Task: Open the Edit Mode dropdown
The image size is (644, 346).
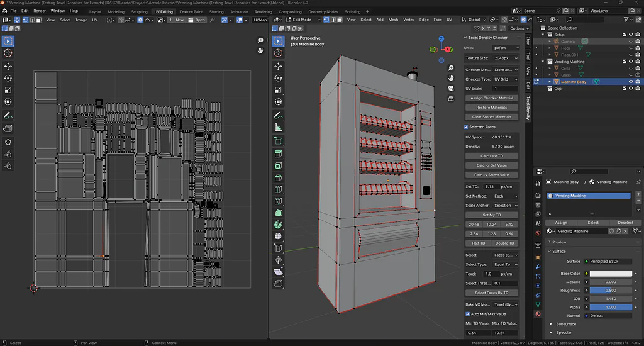Action: coord(304,20)
